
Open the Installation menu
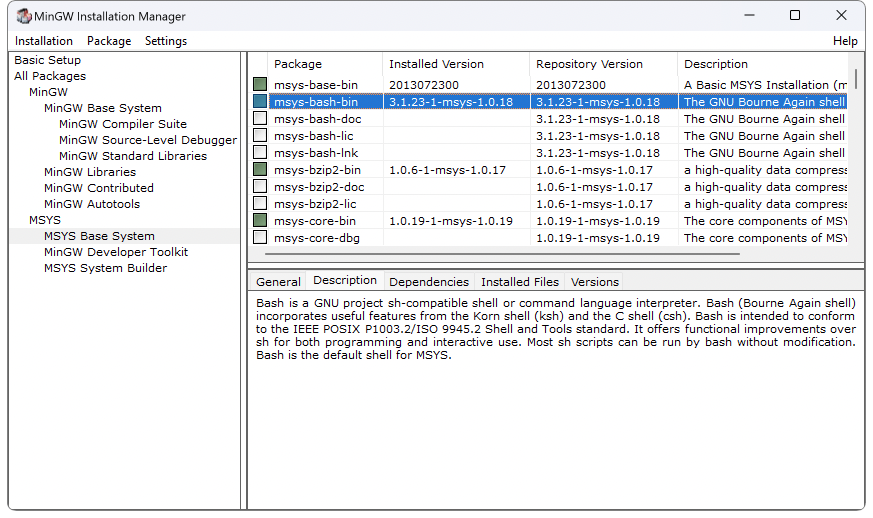pyautogui.click(x=44, y=41)
